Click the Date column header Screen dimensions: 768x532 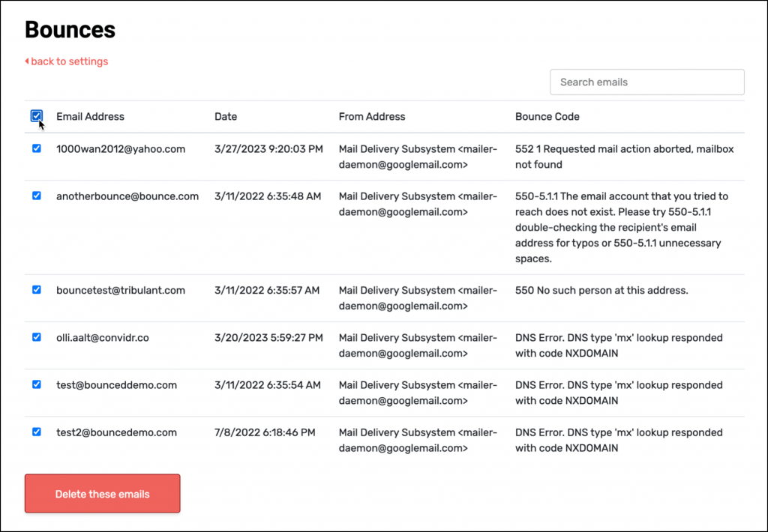point(225,117)
